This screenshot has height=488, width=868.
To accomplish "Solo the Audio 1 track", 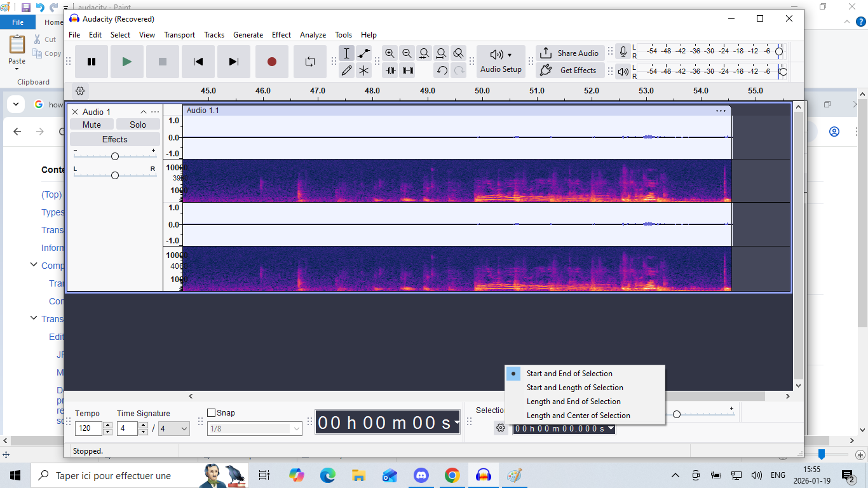I will [138, 125].
